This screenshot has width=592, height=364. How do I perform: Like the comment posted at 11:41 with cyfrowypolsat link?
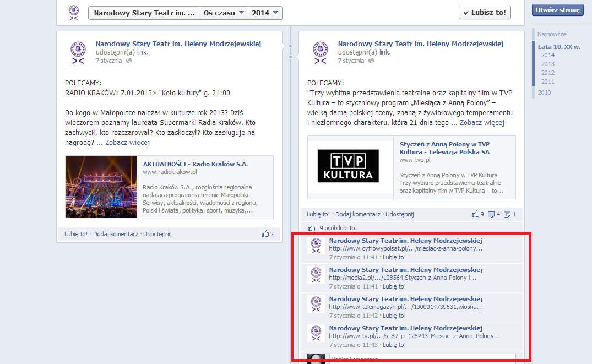click(x=394, y=257)
